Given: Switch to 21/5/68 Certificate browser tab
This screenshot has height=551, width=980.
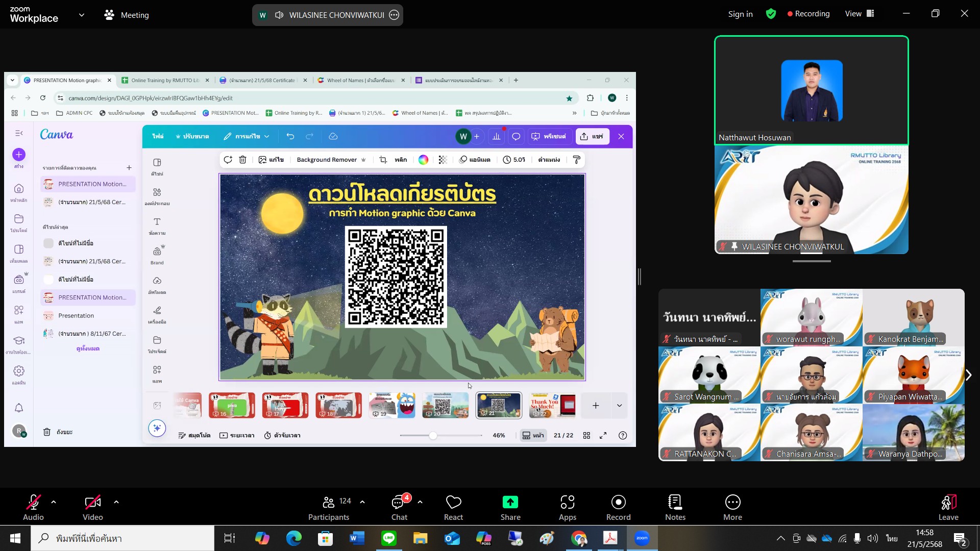Looking at the screenshot, I should [262, 80].
